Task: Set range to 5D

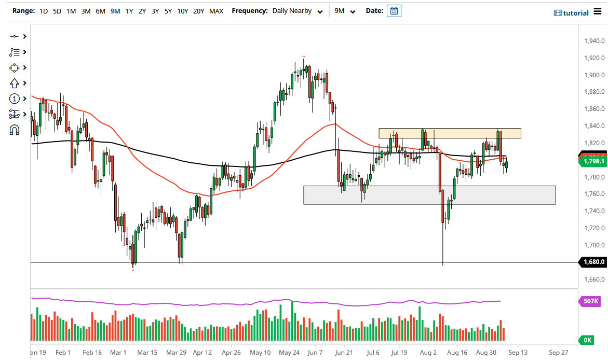Action: [57, 11]
